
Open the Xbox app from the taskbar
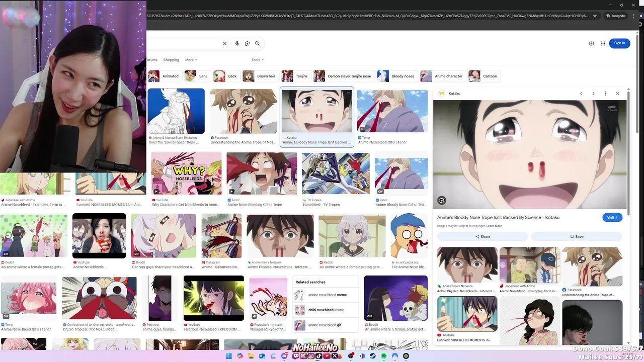pyautogui.click(x=406, y=356)
